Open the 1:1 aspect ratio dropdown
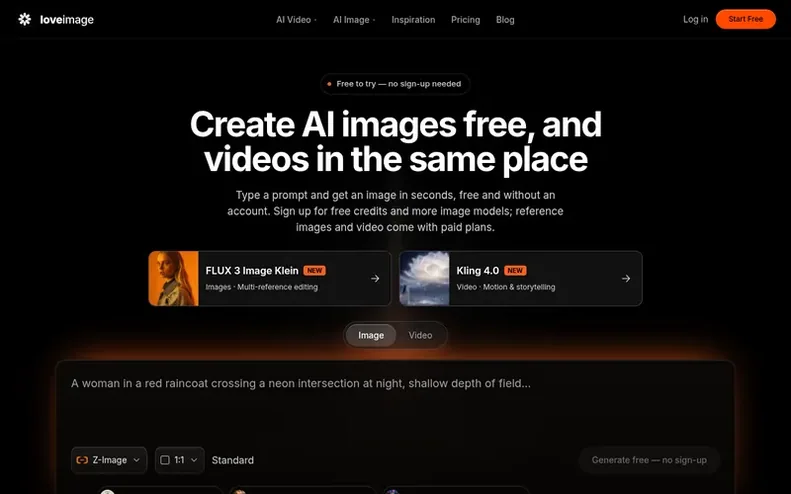This screenshot has width=791, height=494. point(180,460)
